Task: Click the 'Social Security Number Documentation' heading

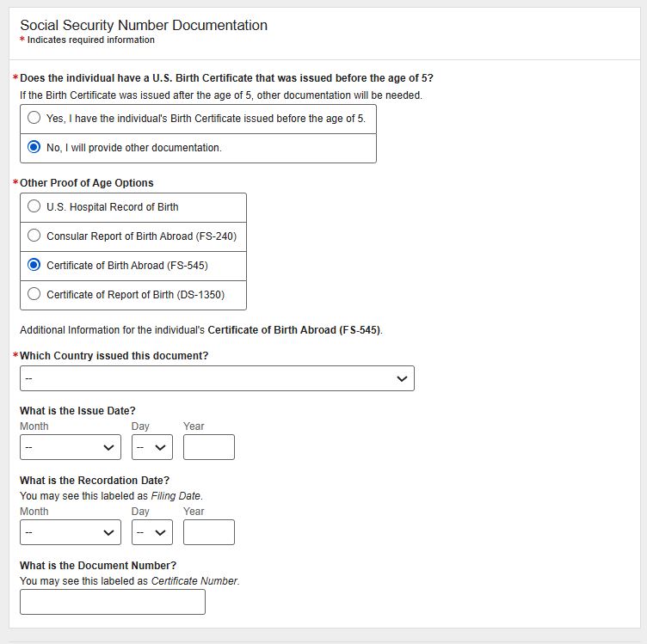Action: click(x=144, y=26)
